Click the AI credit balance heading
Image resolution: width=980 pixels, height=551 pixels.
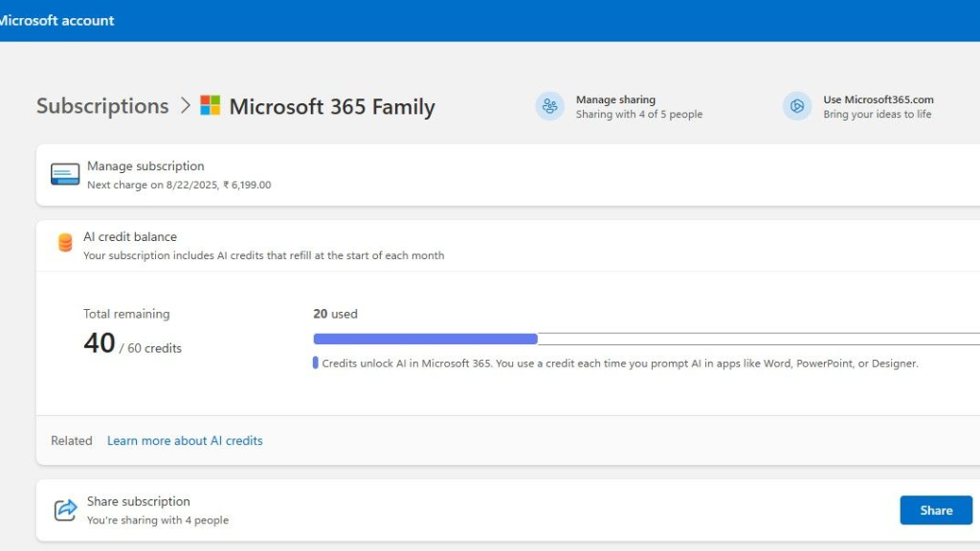click(x=130, y=237)
